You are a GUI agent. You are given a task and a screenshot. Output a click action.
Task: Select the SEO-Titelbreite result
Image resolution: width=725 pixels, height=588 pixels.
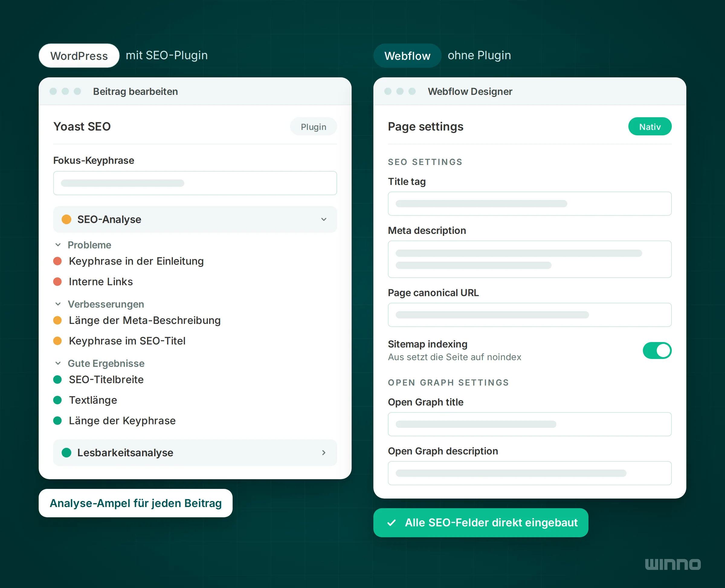coord(106,380)
